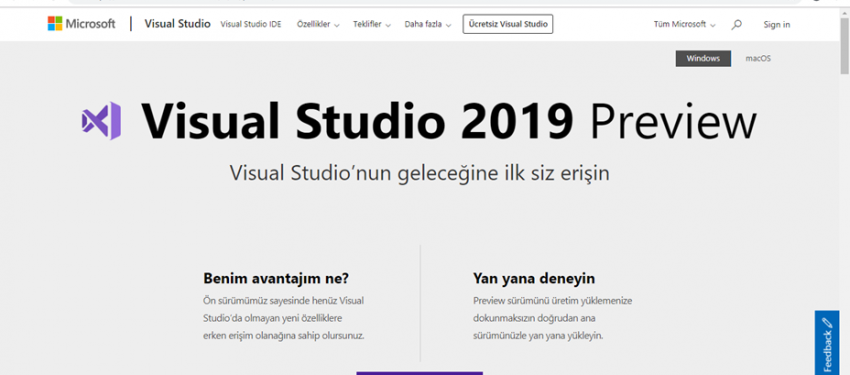Click 'Yan yana deneyin' heading
Screen dimensions: 850x375
(534, 279)
